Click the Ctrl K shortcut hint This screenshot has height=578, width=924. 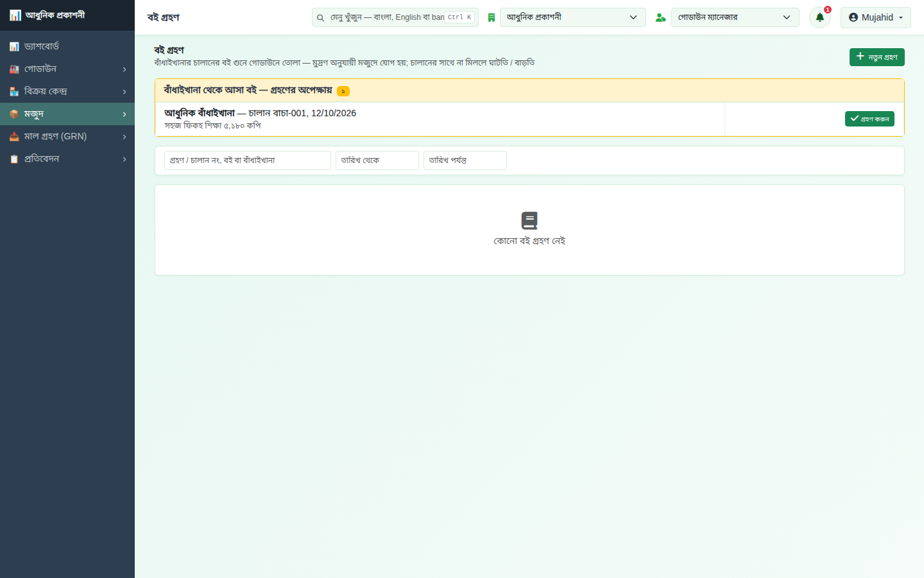(x=460, y=17)
